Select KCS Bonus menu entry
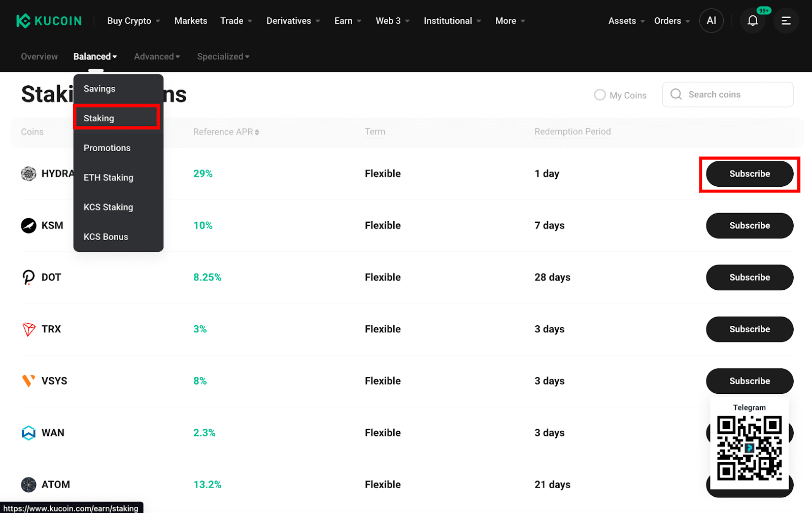This screenshot has width=812, height=513. [x=118, y=237]
